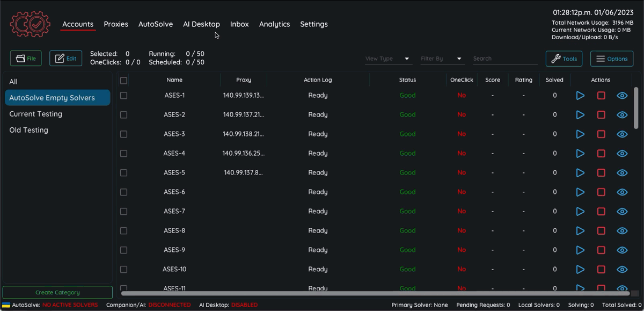Run ASES-10 using its play icon
Viewport: 644px width, 311px height.
(580, 270)
